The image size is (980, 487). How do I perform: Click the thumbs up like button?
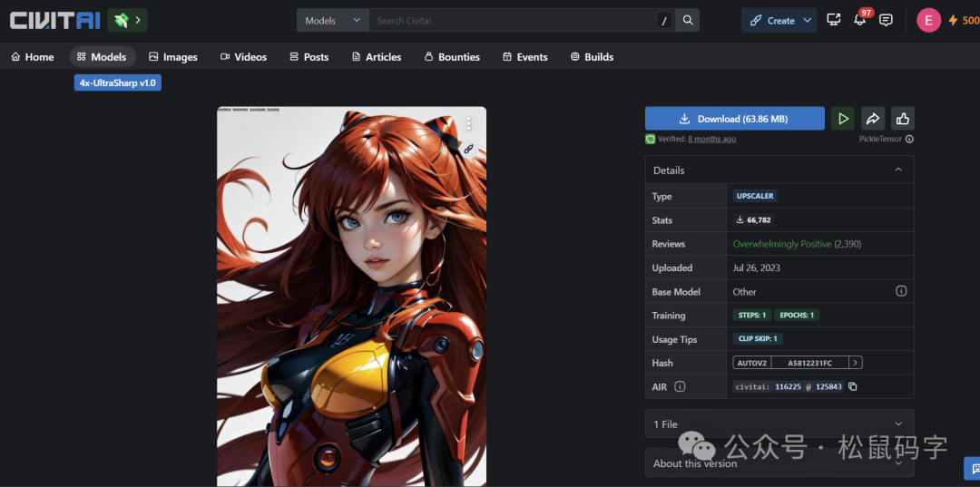(x=903, y=119)
